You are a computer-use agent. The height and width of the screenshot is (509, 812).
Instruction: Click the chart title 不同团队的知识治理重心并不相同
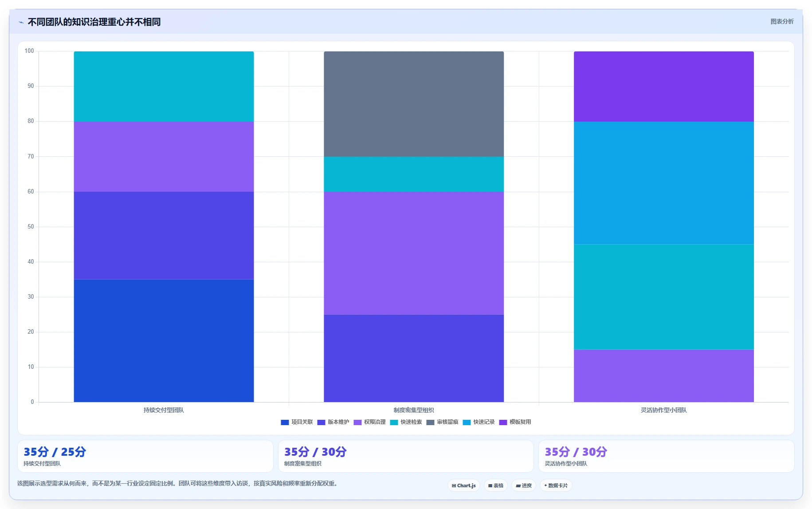point(94,22)
